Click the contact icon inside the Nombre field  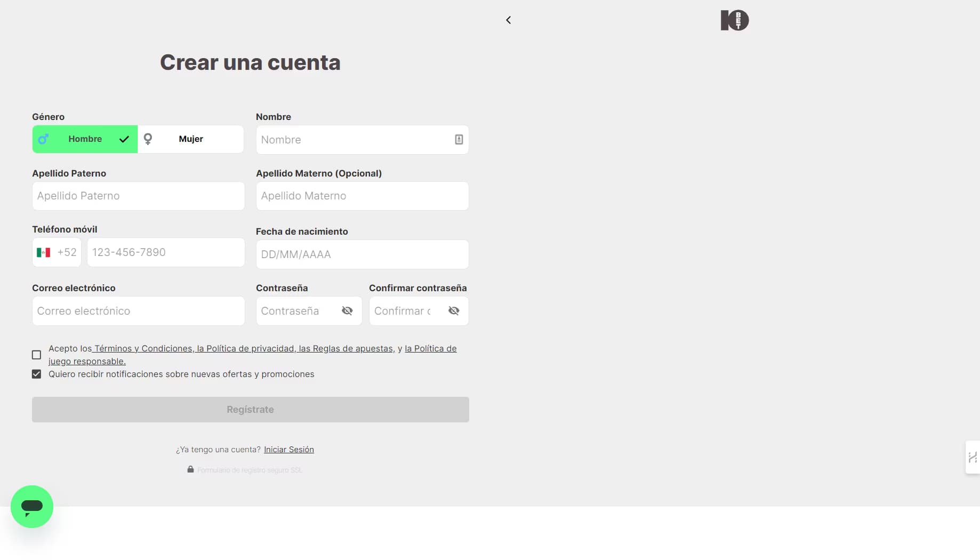(459, 139)
